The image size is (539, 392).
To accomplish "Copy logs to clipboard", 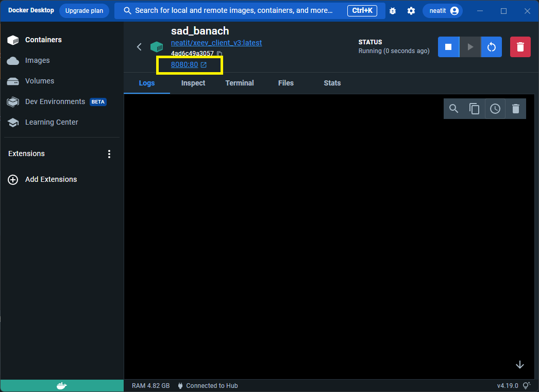I will [x=474, y=109].
